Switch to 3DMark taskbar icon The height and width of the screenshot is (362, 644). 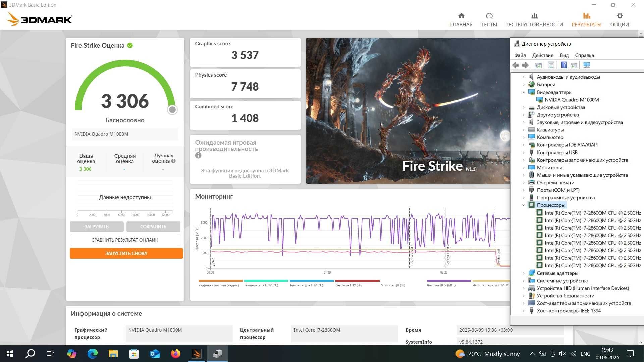coord(197,354)
